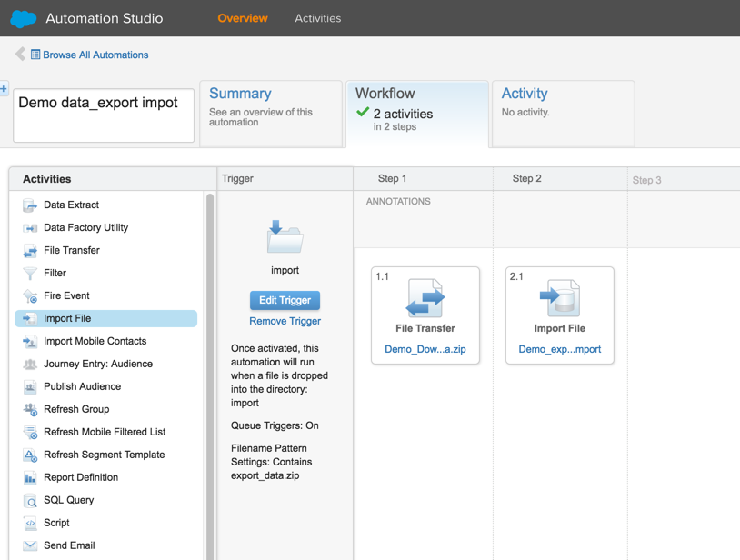
Task: Select the Filter activity label
Action: (55, 273)
